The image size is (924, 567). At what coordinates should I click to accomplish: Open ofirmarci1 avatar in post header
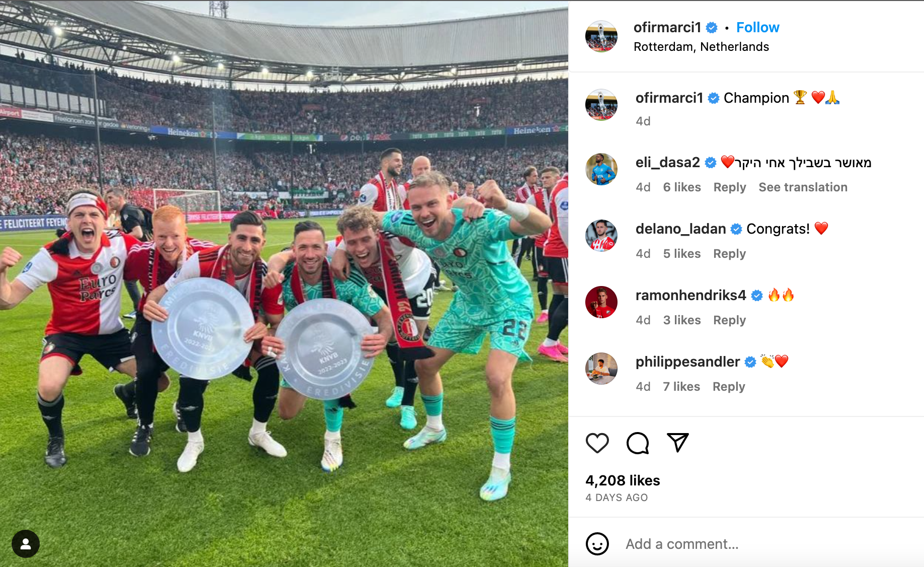pos(601,36)
